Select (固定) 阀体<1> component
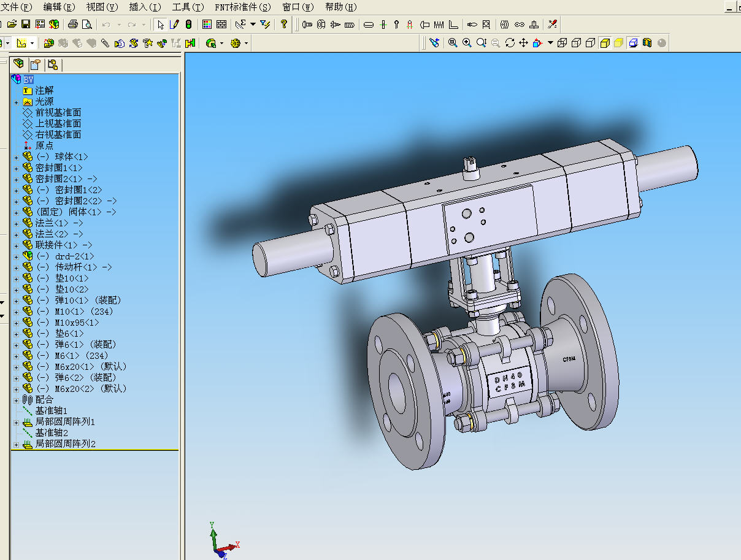 tap(76, 212)
